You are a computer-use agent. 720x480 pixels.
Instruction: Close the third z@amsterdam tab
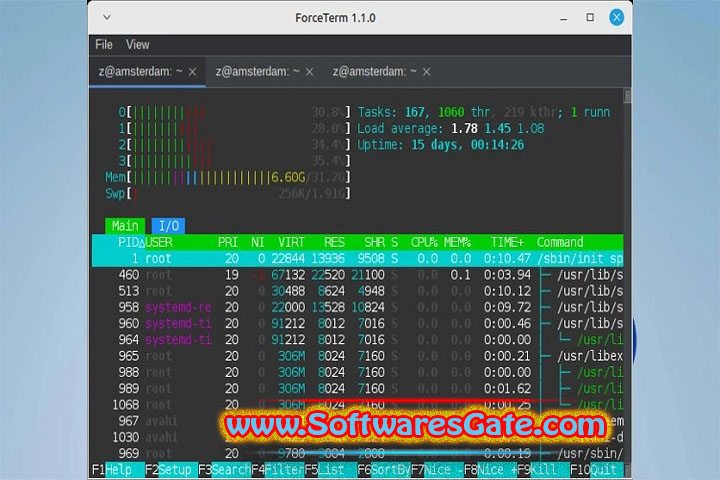[x=427, y=72]
